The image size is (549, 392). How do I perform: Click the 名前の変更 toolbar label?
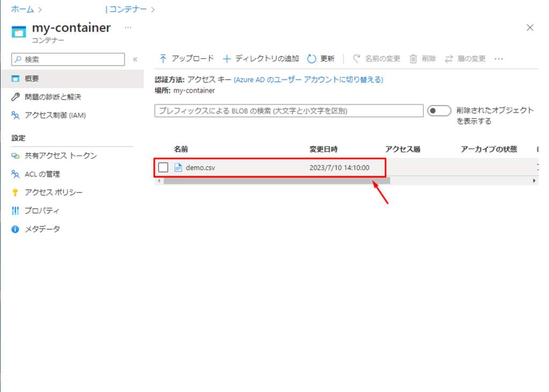(x=382, y=58)
